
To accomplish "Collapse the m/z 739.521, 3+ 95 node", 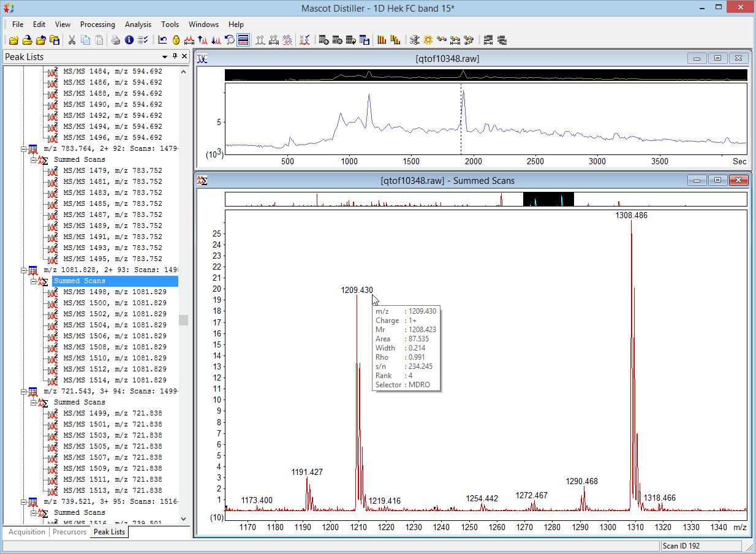I will [24, 501].
